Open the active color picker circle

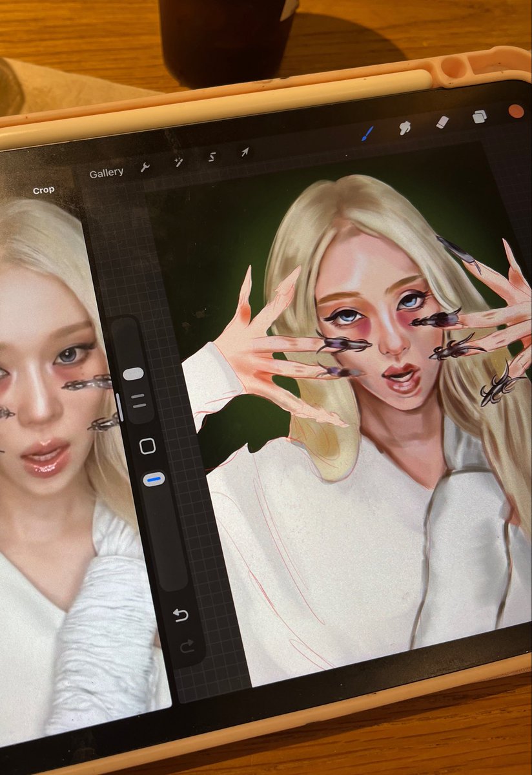[516, 111]
